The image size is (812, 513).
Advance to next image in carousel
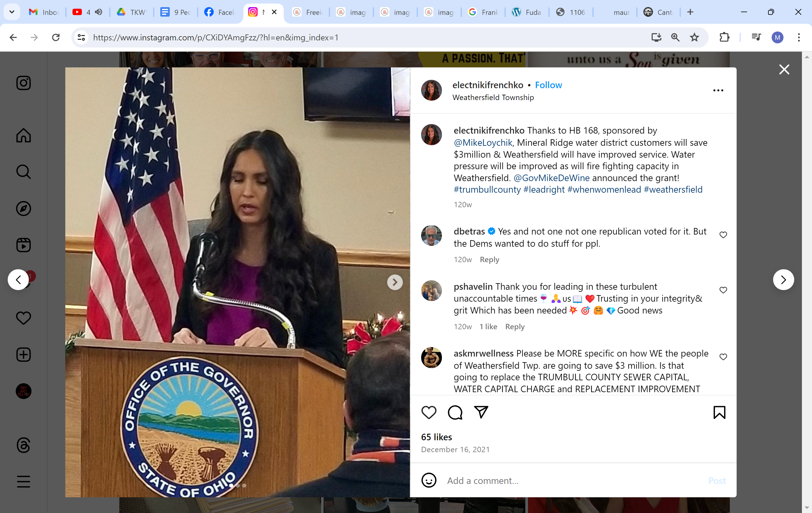(394, 282)
